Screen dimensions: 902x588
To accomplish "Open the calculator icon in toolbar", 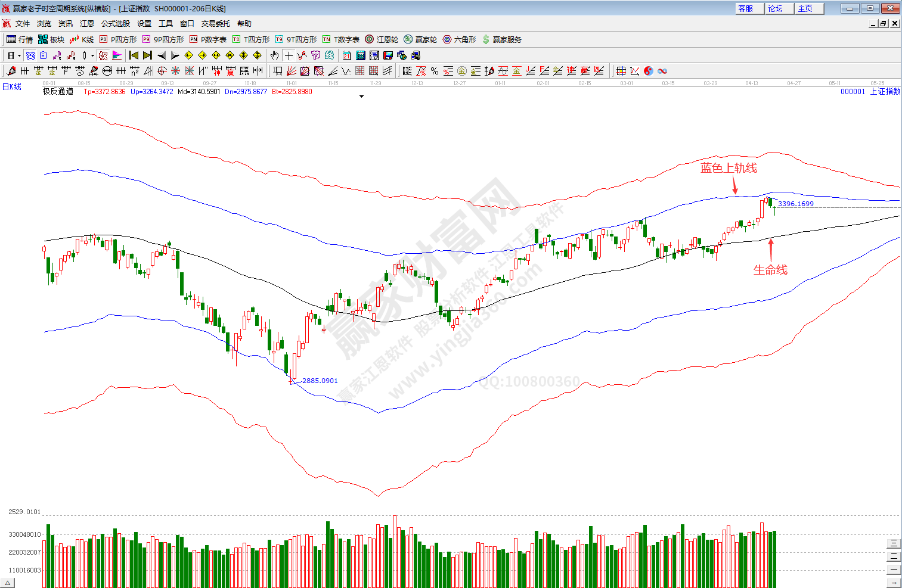I will pos(361,55).
